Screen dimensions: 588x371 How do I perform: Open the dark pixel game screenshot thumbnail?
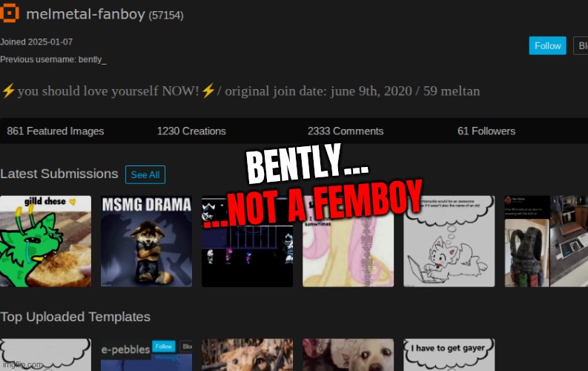pyautogui.click(x=247, y=241)
